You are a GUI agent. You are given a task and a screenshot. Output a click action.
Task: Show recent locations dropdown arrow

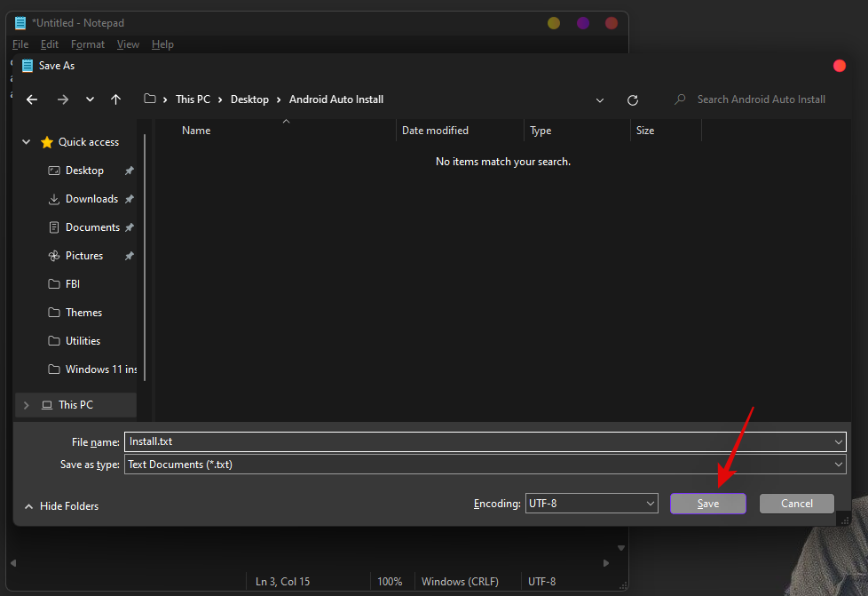(x=90, y=99)
